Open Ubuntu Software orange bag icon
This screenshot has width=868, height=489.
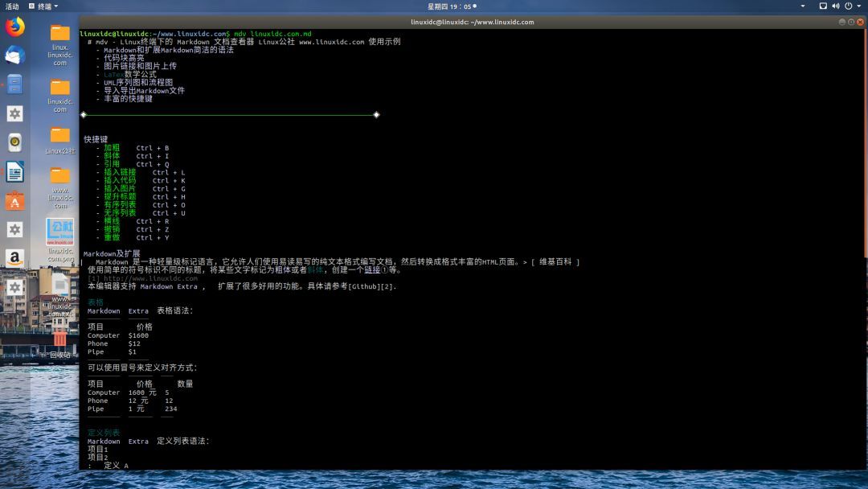click(x=15, y=200)
